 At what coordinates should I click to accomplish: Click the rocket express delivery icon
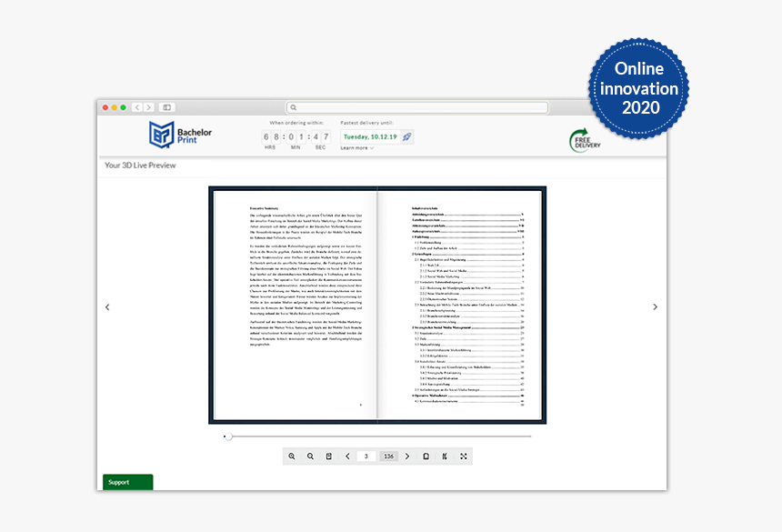407,136
